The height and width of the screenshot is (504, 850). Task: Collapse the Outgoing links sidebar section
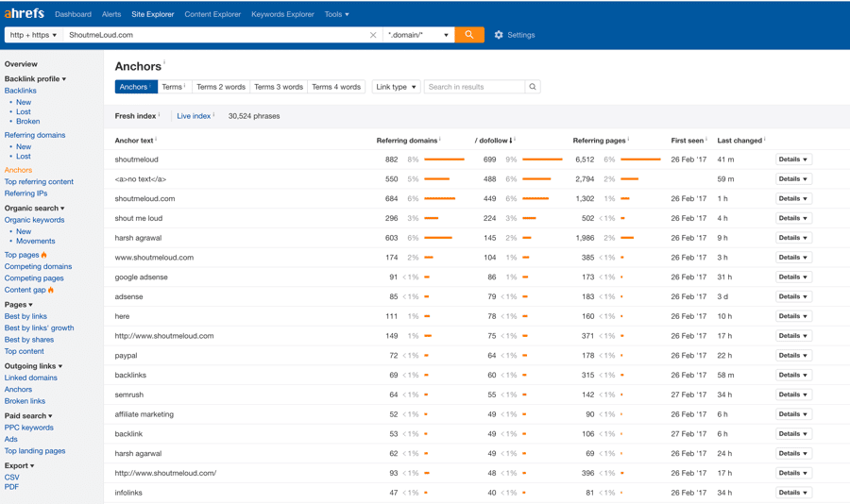click(33, 366)
